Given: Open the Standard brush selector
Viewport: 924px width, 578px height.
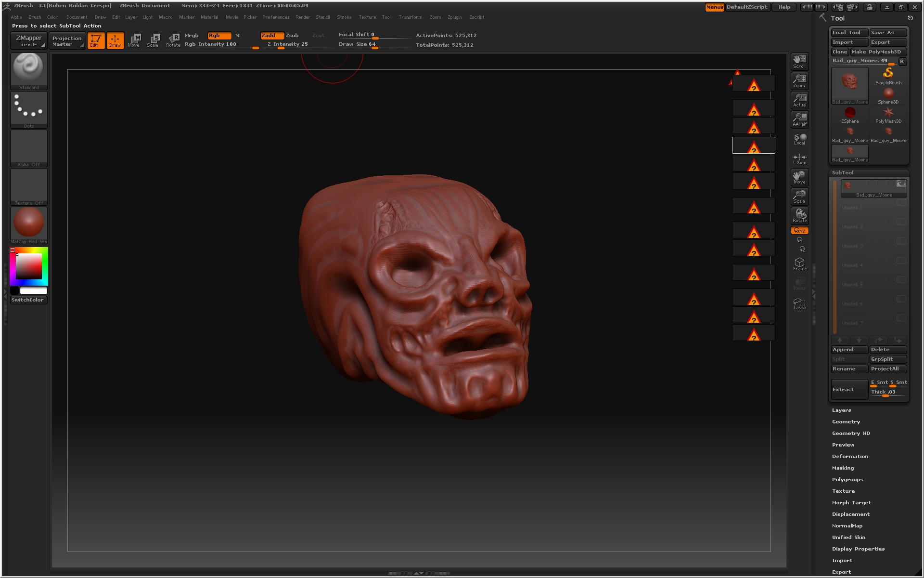Looking at the screenshot, I should (x=29, y=71).
